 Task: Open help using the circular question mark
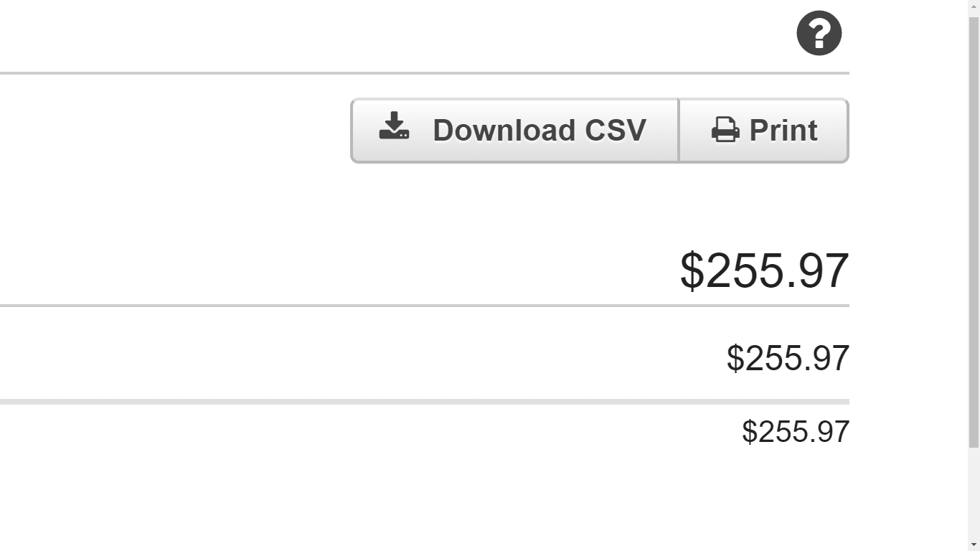coord(818,32)
